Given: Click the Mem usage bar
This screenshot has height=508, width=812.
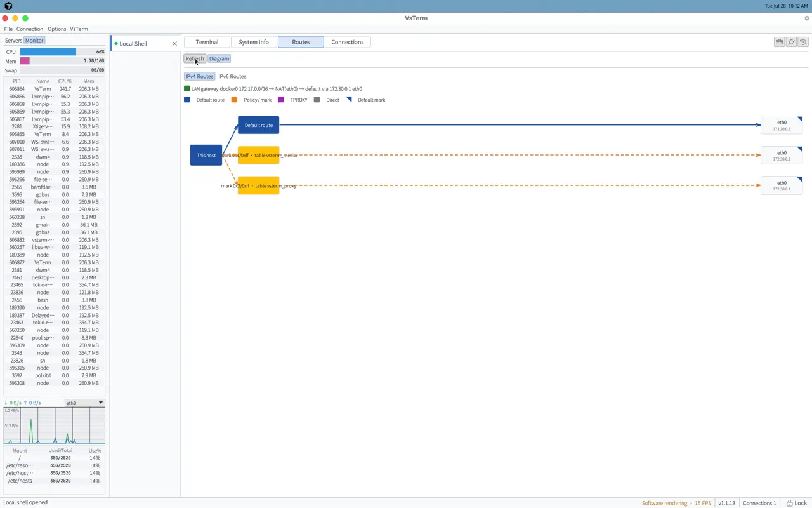Looking at the screenshot, I should click(x=62, y=61).
